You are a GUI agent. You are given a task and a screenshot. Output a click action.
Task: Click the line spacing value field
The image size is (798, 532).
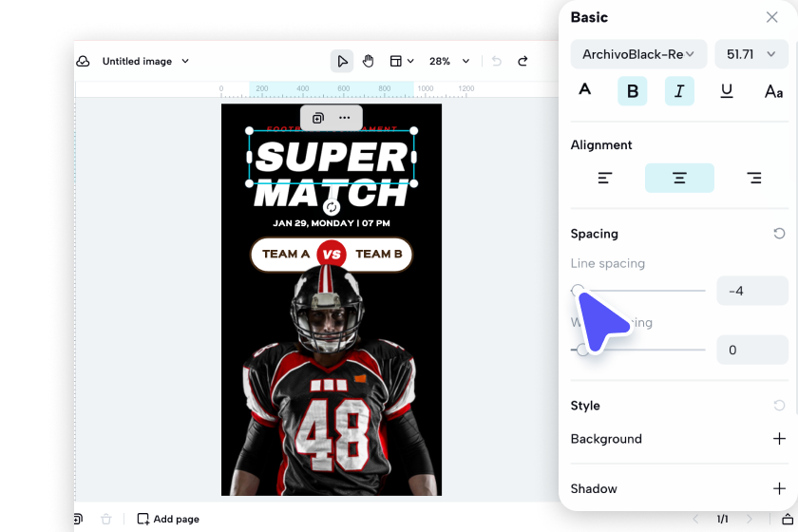[x=752, y=291]
